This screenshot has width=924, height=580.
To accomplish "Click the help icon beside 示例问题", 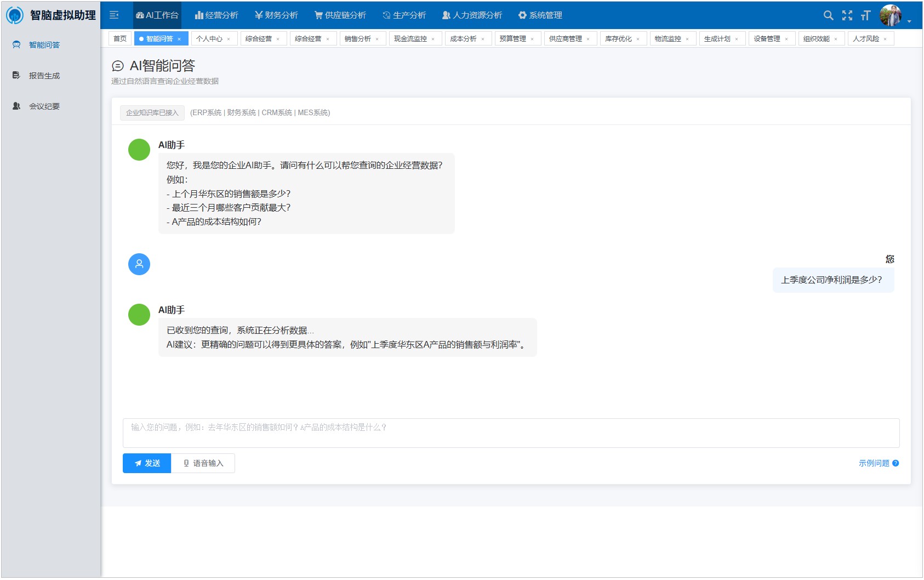I will point(896,463).
